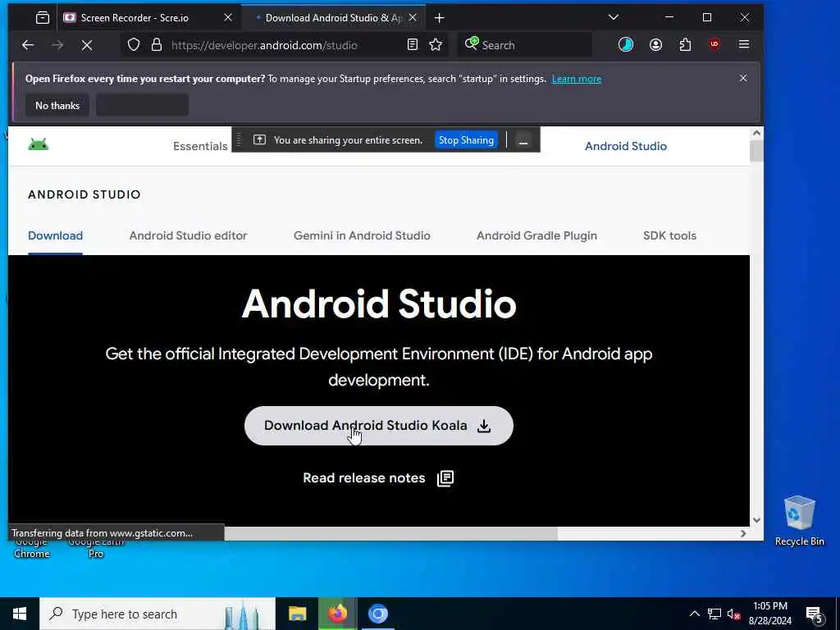Open SDK tools tab

669,235
